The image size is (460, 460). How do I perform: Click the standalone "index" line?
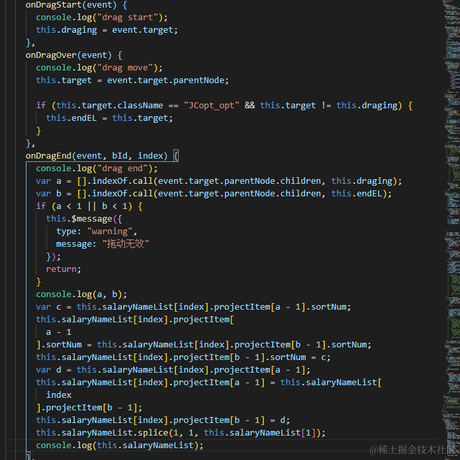coord(59,395)
